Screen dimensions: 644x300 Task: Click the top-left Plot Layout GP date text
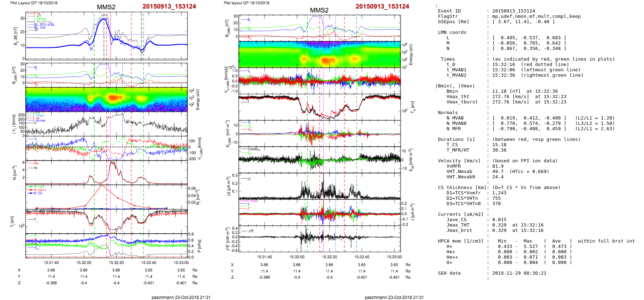pos(34,3)
